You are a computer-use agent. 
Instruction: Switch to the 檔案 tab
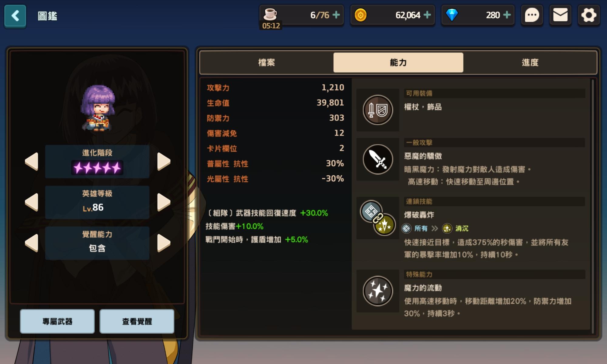coord(266,62)
